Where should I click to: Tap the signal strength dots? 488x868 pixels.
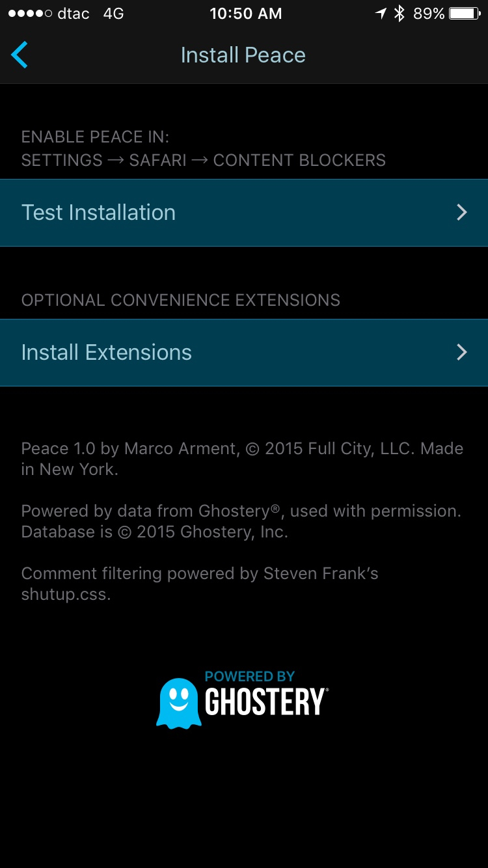coord(30,14)
